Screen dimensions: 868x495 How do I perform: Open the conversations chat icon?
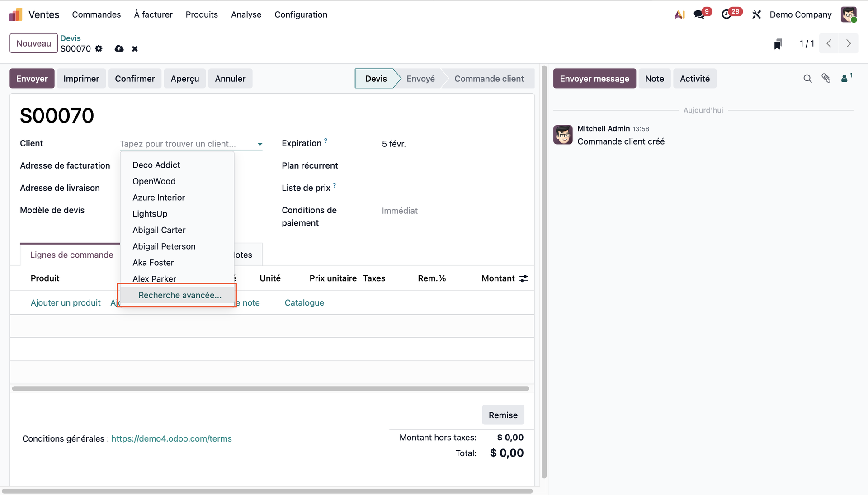(699, 14)
